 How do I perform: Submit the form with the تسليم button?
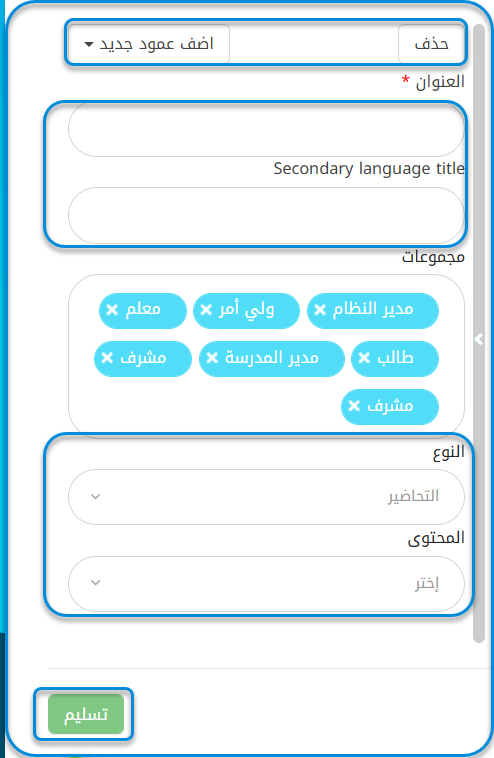pos(86,714)
